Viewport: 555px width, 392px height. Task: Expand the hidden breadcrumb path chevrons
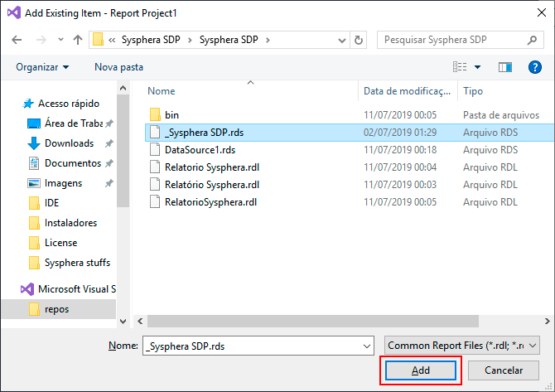112,40
